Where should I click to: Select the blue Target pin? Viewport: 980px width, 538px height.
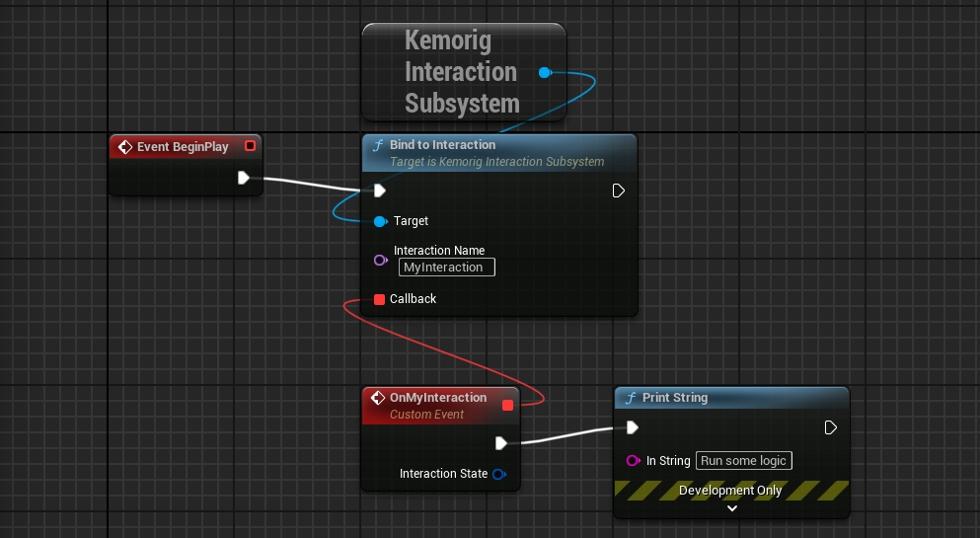(x=380, y=221)
